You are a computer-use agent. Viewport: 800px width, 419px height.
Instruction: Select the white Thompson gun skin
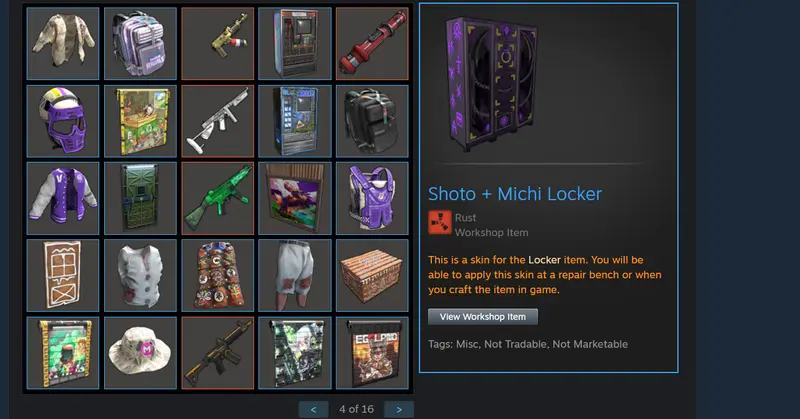coord(218,121)
